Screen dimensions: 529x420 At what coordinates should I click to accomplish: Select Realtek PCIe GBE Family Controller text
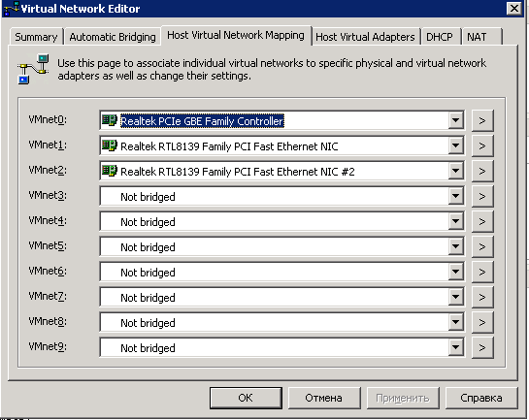tap(202, 121)
